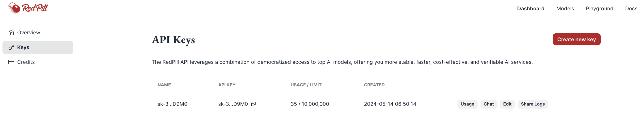Click Share Logs button

532,104
